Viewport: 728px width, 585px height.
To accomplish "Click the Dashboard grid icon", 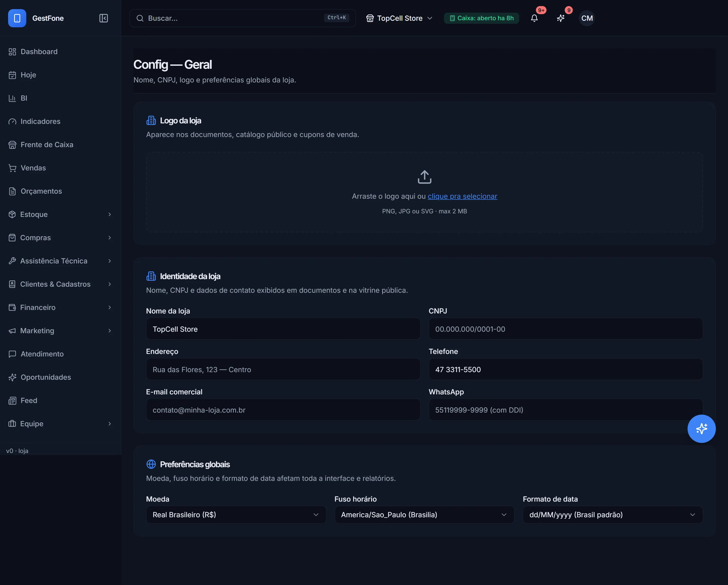I will coord(12,52).
